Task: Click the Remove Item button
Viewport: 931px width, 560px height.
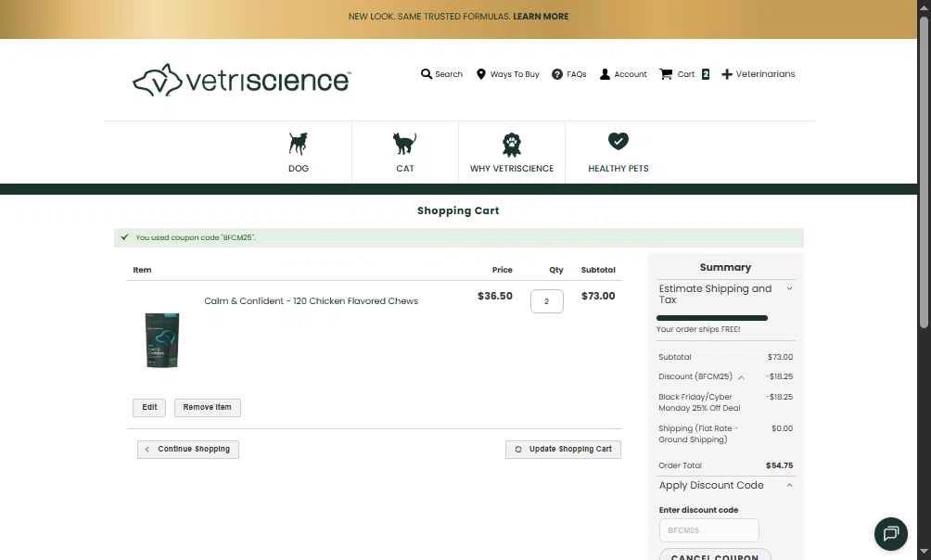Action: tap(207, 407)
